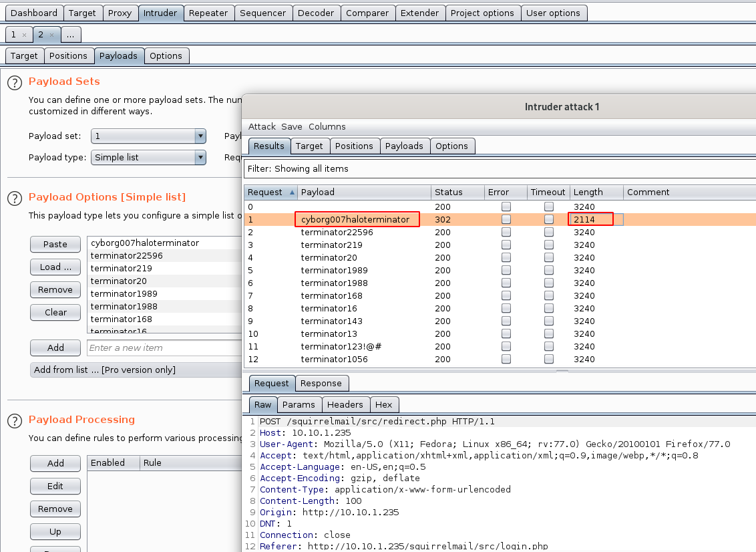
Task: Switch to the Decoder tab
Action: (316, 12)
